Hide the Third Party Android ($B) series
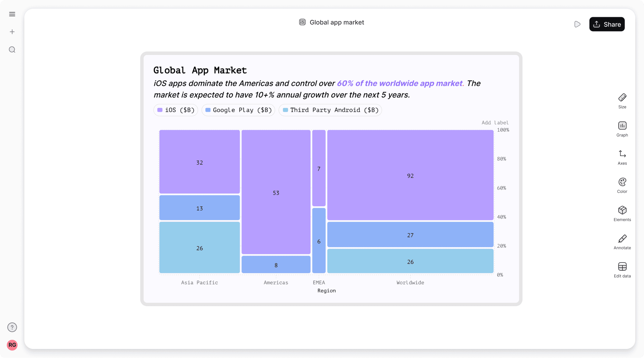This screenshot has height=358, width=644. coord(330,110)
